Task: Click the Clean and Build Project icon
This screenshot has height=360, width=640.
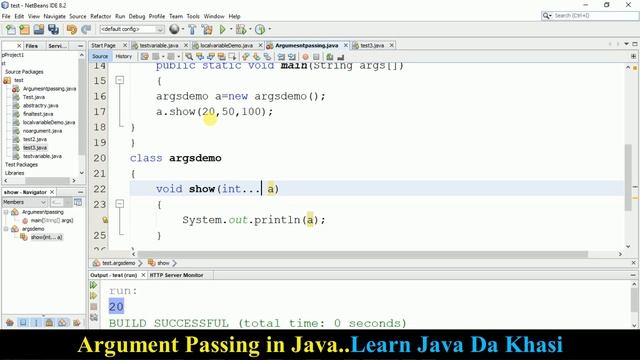Action: [207, 29]
